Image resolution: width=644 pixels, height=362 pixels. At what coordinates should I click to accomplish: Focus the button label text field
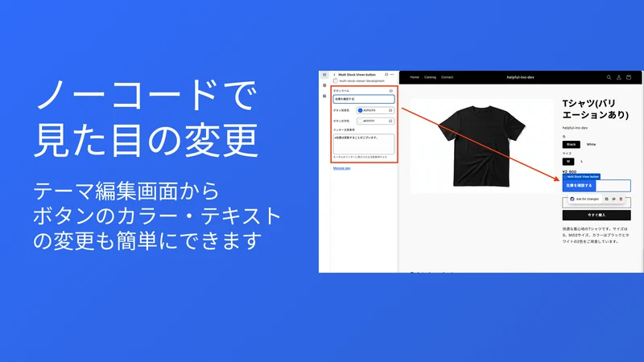point(364,99)
